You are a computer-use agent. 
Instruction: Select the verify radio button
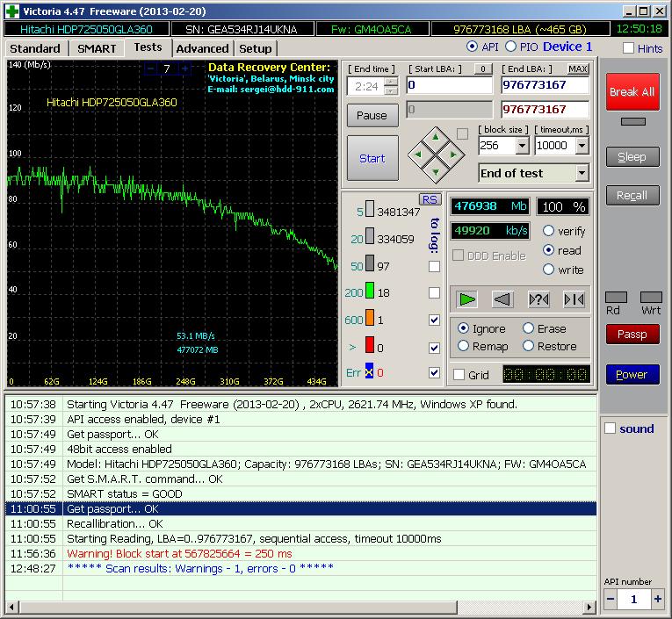tap(549, 231)
